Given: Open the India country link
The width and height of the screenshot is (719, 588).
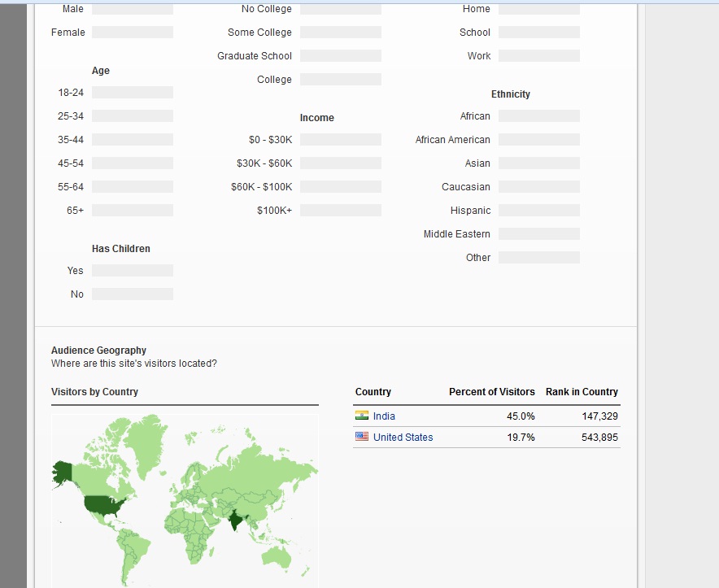Looking at the screenshot, I should click(x=384, y=416).
